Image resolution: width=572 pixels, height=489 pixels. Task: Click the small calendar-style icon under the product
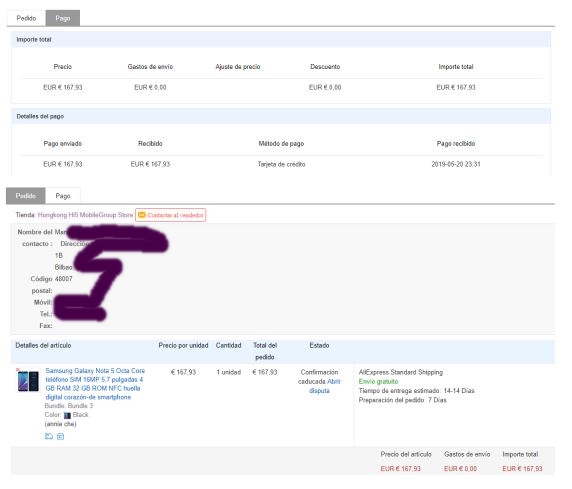61,436
